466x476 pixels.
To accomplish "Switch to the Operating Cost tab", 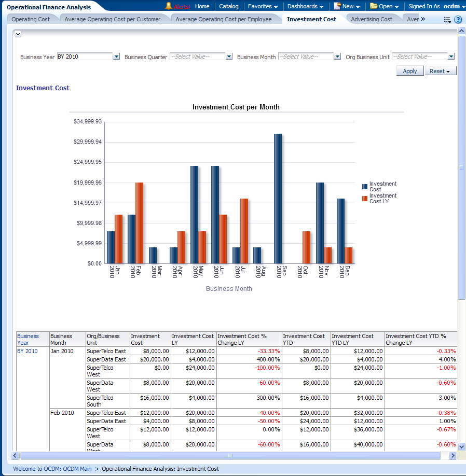I will click(x=31, y=19).
